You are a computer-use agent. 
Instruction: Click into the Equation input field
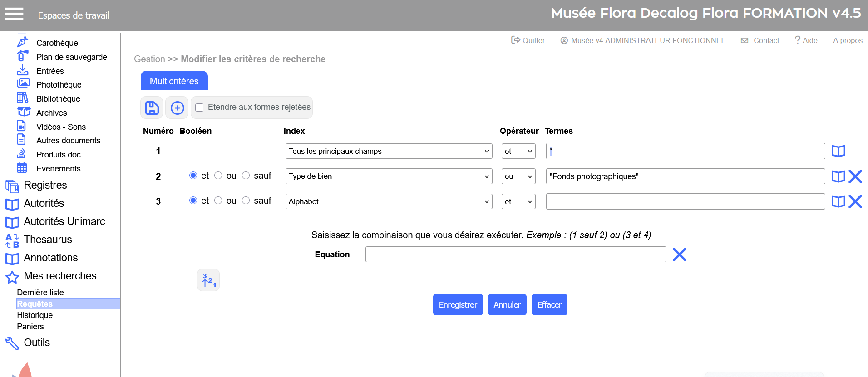pos(515,255)
